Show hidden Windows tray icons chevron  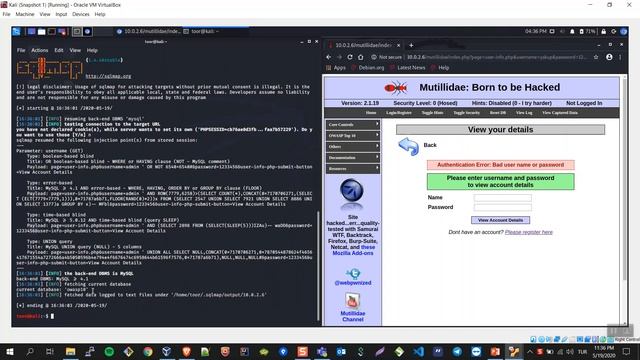tap(530, 351)
